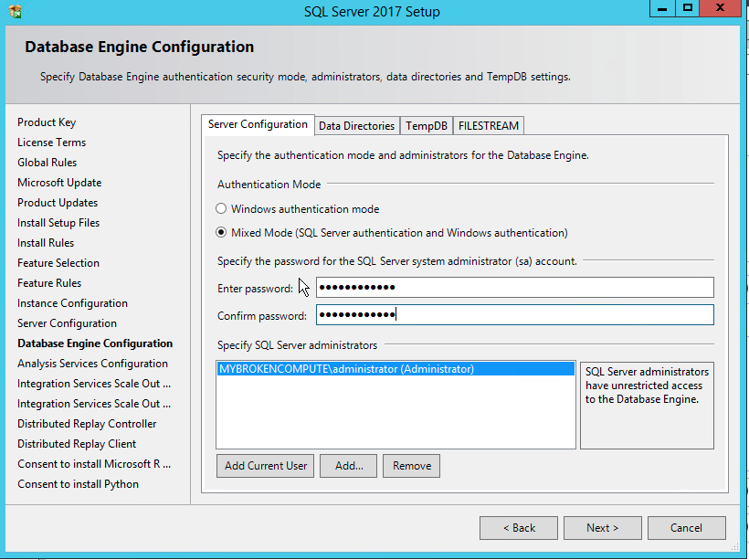Switch to the FILESTREAM tab

[488, 126]
